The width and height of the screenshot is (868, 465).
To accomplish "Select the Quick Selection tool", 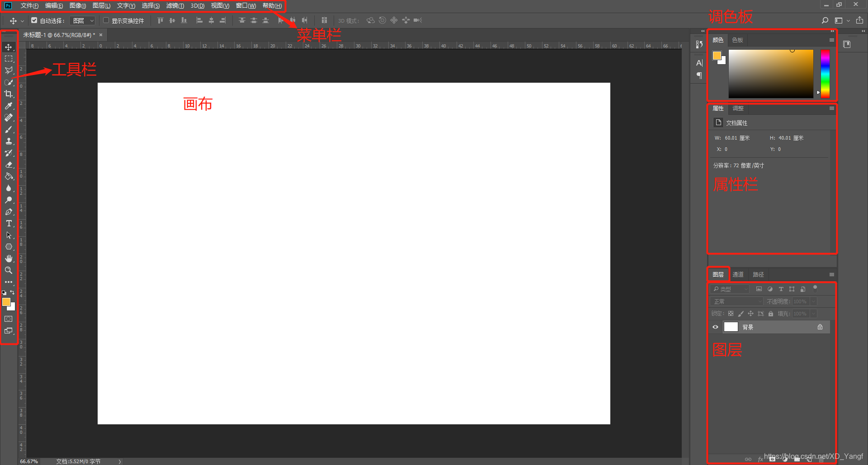I will click(9, 82).
